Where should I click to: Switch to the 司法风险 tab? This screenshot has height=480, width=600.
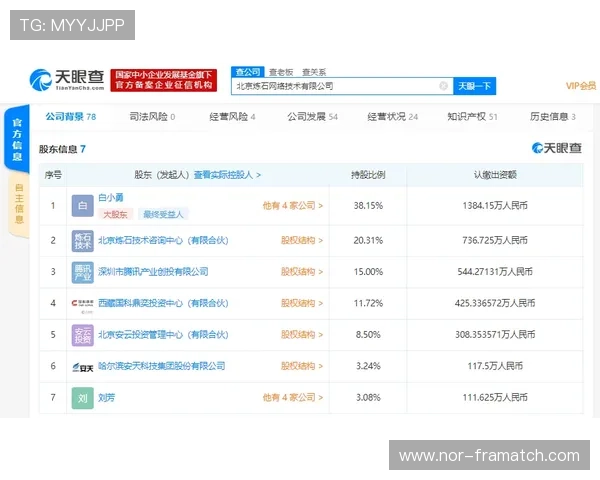pyautogui.click(x=152, y=116)
